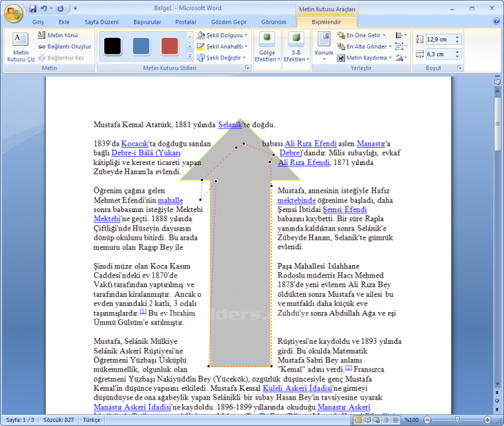This screenshot has width=504, height=426.
Task: Click the Align objects icon
Action: pyautogui.click(x=401, y=35)
